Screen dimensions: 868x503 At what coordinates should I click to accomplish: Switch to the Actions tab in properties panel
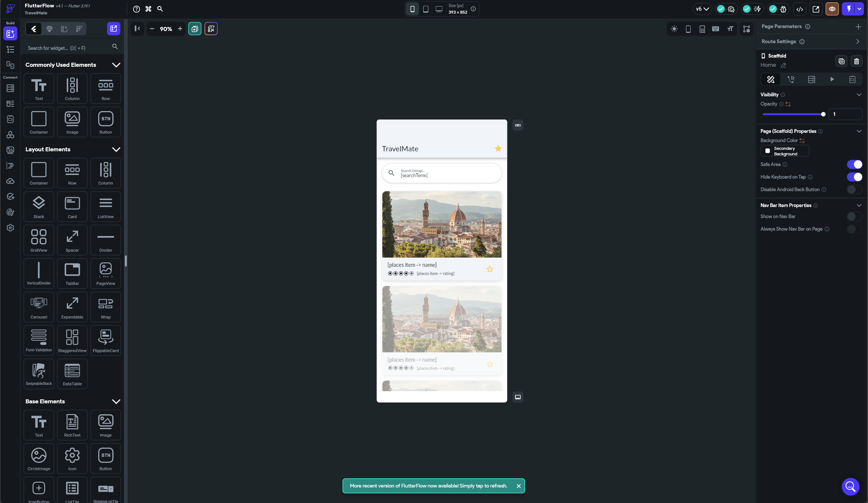tap(791, 79)
